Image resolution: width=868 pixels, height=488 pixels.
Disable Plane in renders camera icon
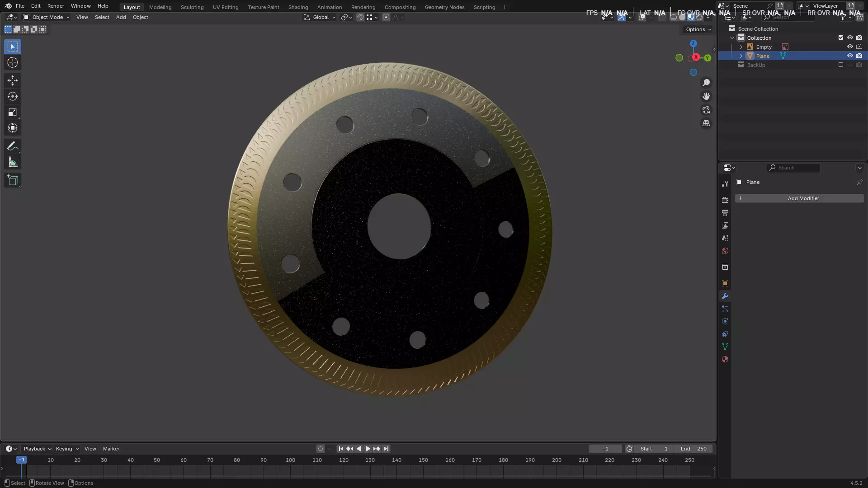coord(859,56)
